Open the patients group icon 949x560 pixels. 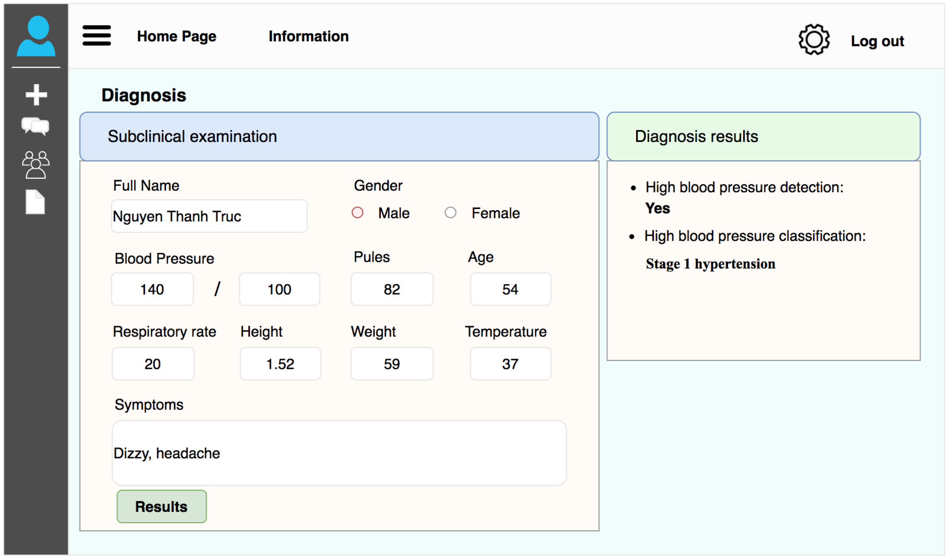(x=35, y=165)
